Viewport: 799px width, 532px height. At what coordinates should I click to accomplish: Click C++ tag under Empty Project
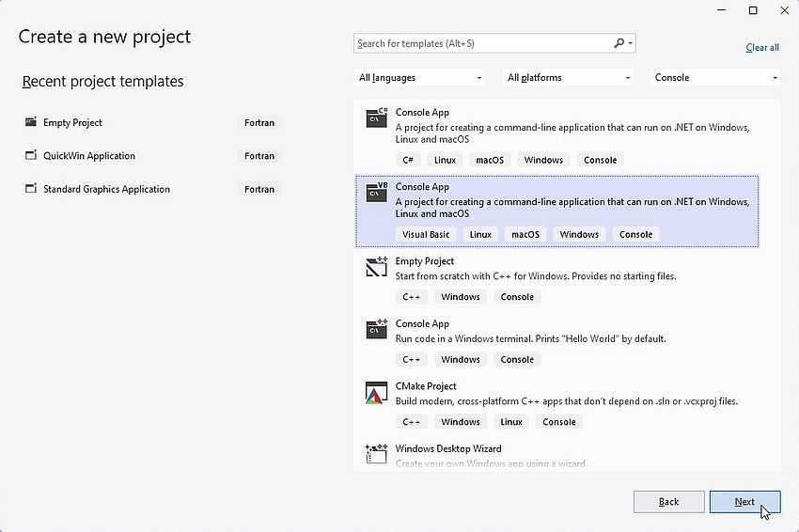pos(411,297)
